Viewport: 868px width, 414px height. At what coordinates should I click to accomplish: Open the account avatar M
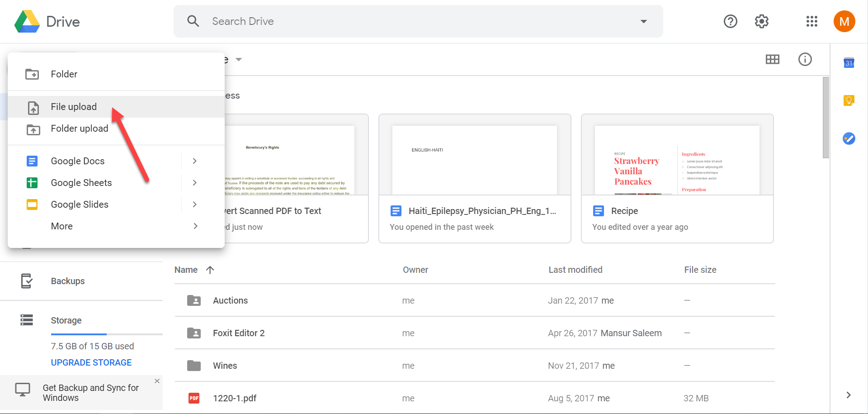844,21
